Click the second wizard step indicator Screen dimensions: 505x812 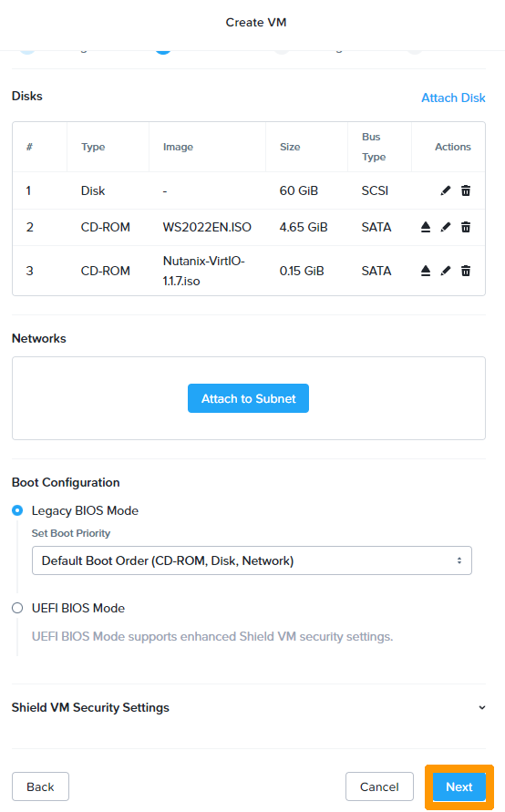[163, 51]
